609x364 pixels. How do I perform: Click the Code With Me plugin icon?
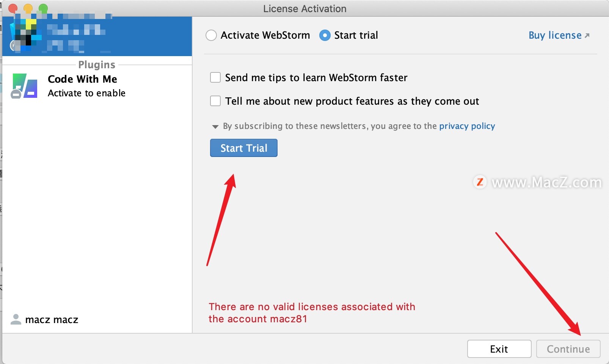(25, 86)
